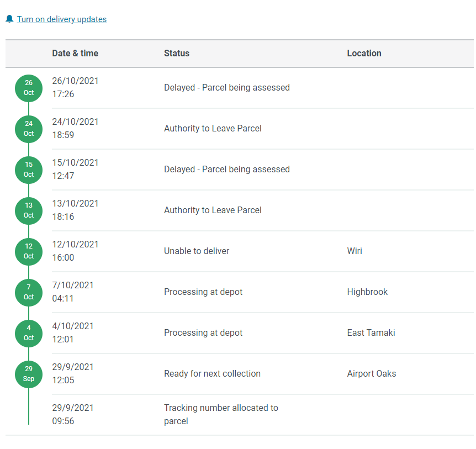Click the 15 Oct 'Delayed - Parcel being assessed' status

tap(227, 170)
